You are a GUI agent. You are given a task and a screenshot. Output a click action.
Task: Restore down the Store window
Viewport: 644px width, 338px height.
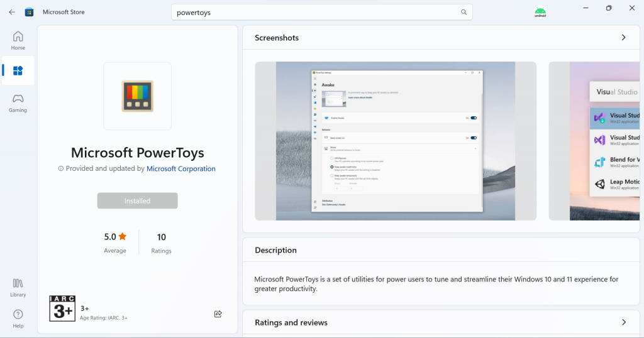point(609,8)
